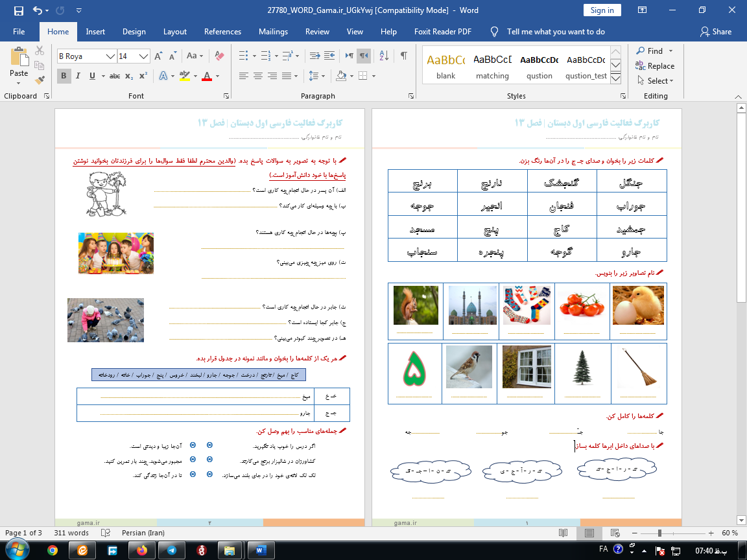Click the Share button
Image resolution: width=747 pixels, height=560 pixels.
[x=717, y=31]
